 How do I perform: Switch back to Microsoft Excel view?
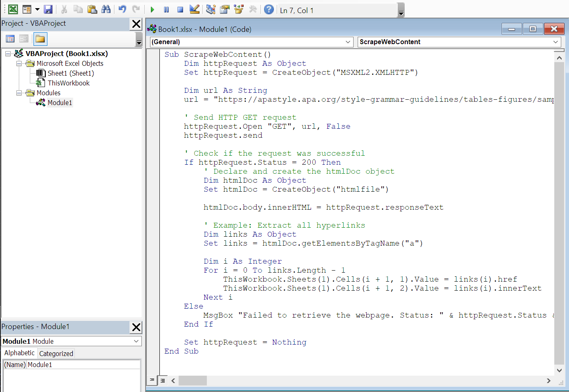click(13, 9)
